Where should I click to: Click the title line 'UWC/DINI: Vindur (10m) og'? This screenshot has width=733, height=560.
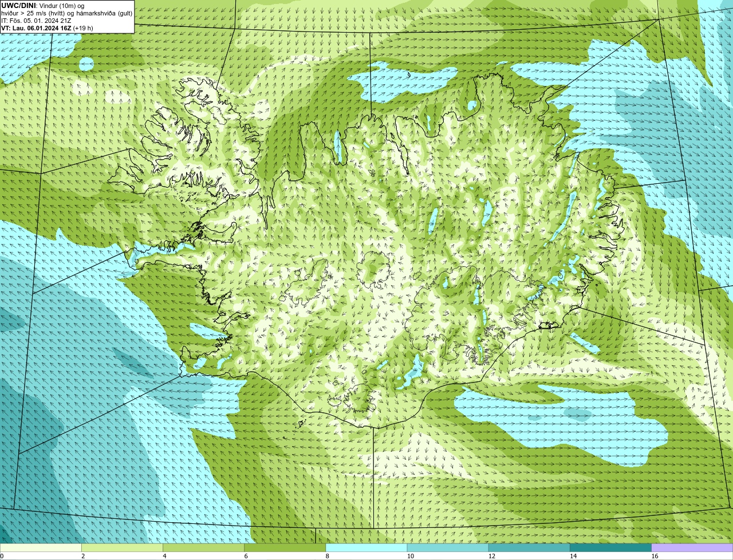tap(43, 6)
